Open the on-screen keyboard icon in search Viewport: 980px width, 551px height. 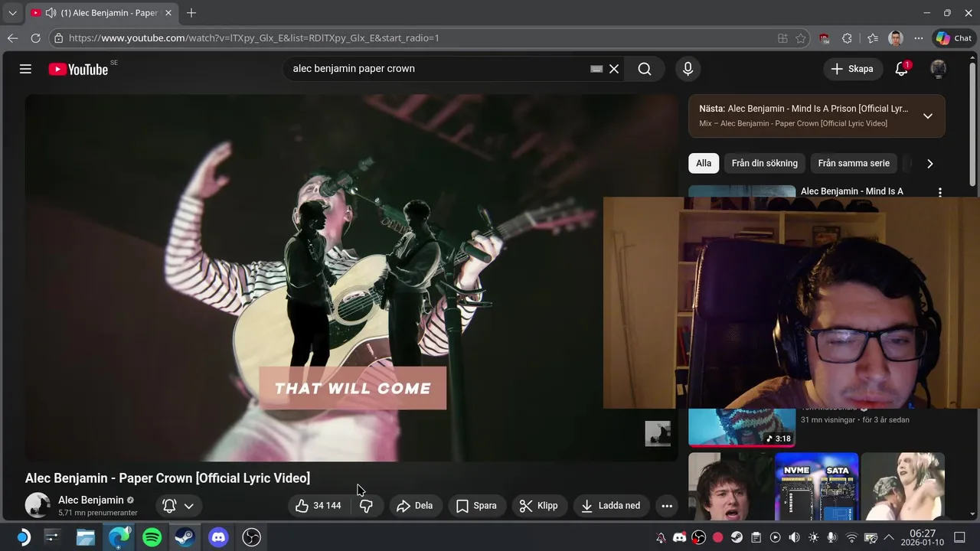click(x=596, y=69)
